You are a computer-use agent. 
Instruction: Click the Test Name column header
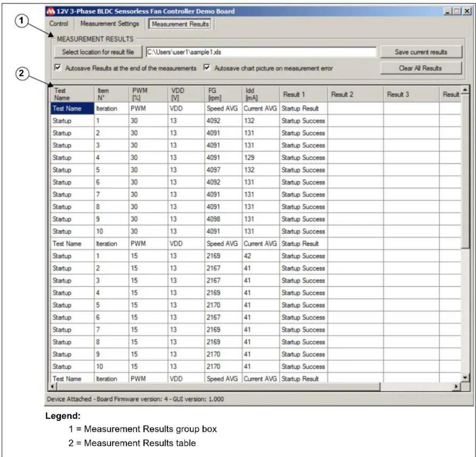[x=72, y=94]
